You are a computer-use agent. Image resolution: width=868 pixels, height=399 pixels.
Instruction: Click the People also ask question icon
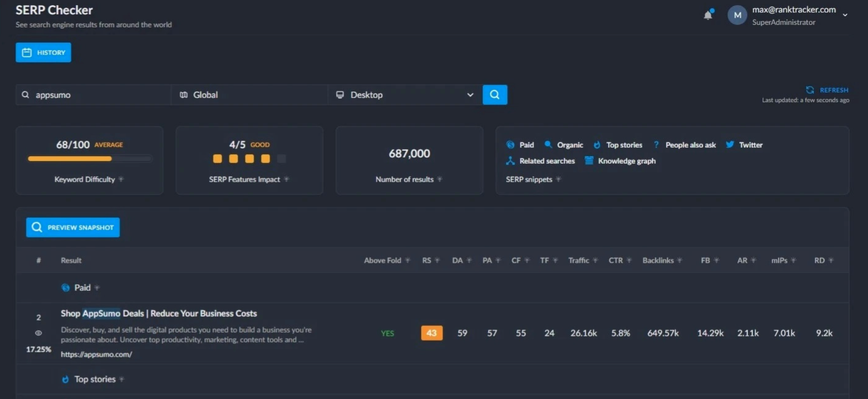click(x=656, y=145)
